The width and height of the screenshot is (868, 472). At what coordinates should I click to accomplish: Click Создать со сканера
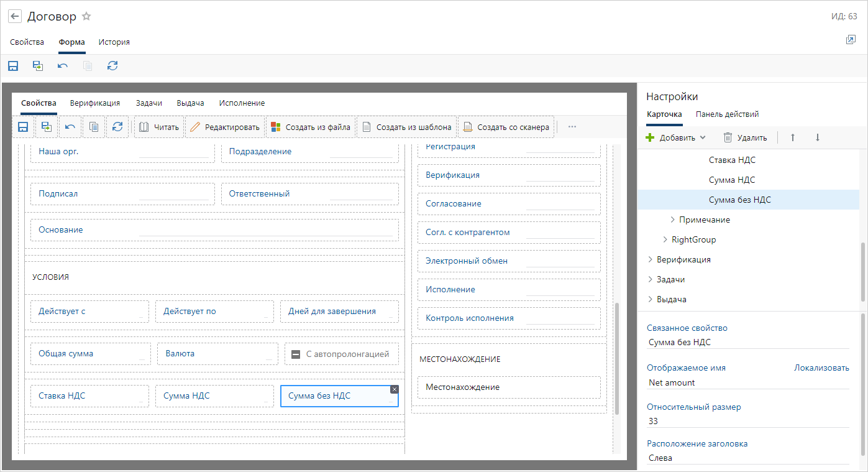coord(506,127)
